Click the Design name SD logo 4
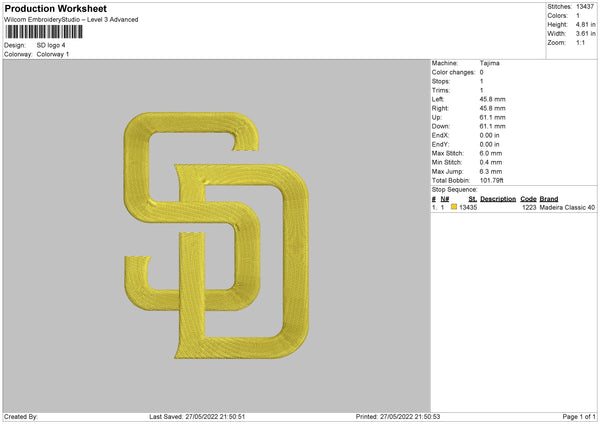The height and width of the screenshot is (424, 600). coord(51,45)
